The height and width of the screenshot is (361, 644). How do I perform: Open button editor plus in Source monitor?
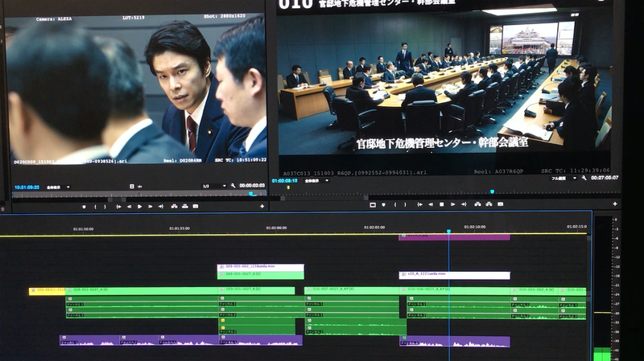(x=262, y=207)
